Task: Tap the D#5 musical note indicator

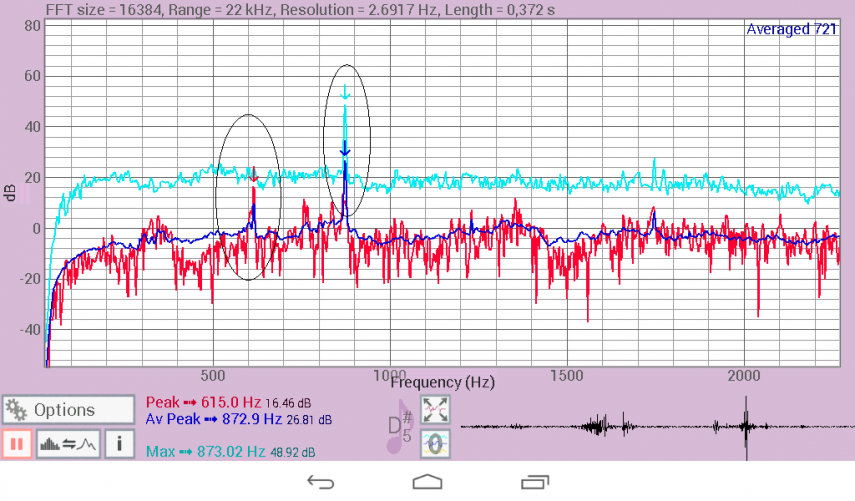Action: (401, 427)
